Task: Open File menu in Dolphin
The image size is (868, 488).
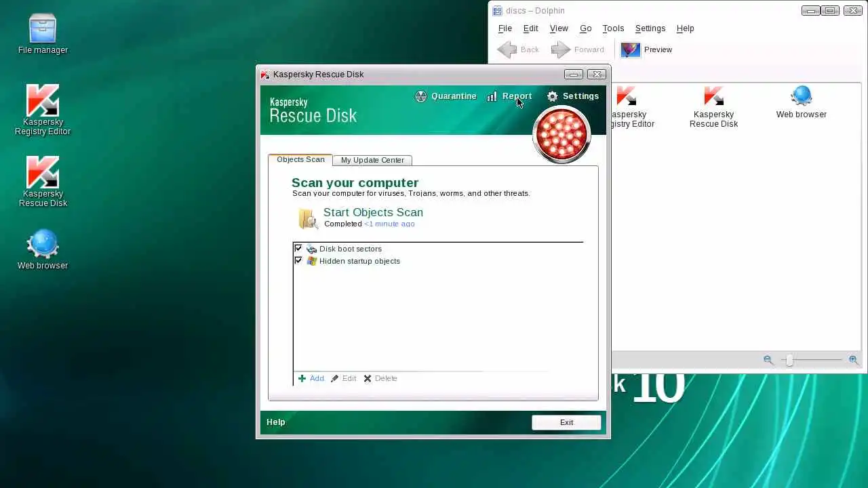Action: tap(505, 28)
